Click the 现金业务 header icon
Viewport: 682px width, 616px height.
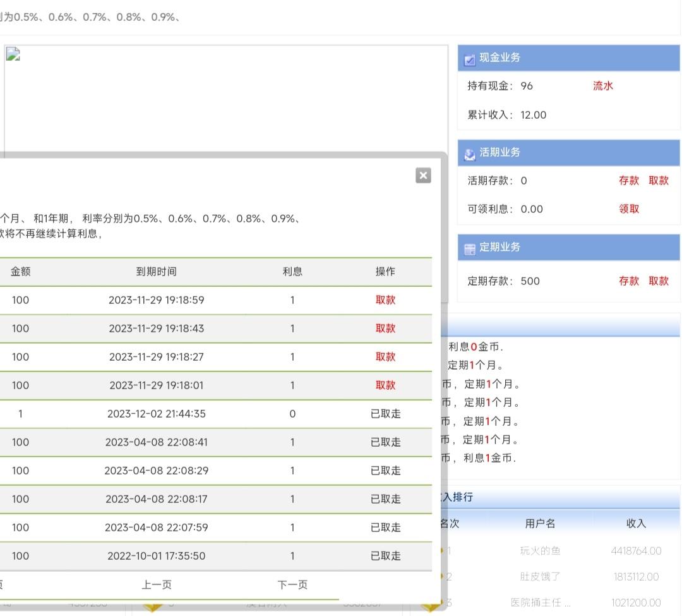tap(469, 59)
